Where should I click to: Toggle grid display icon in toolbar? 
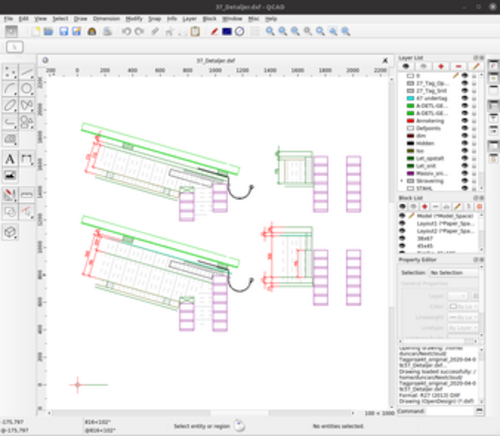(255, 31)
